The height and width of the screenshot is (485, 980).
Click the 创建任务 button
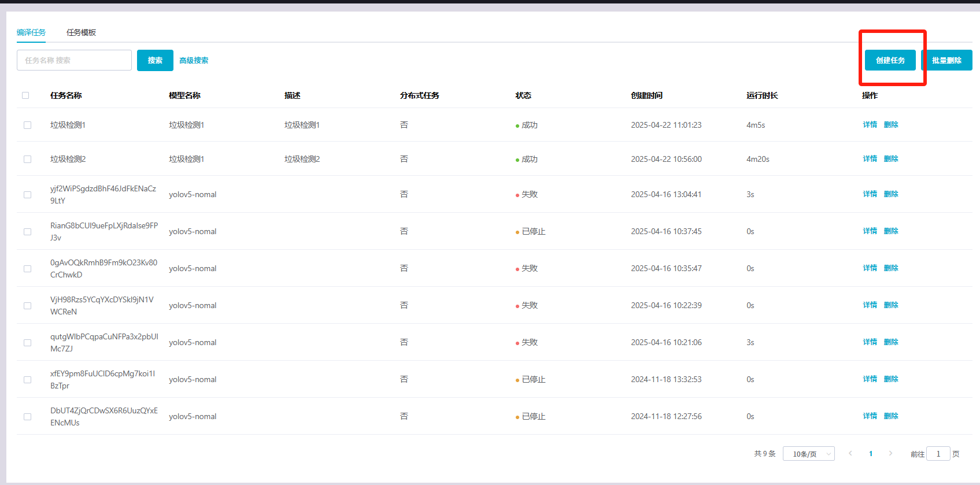coord(890,60)
